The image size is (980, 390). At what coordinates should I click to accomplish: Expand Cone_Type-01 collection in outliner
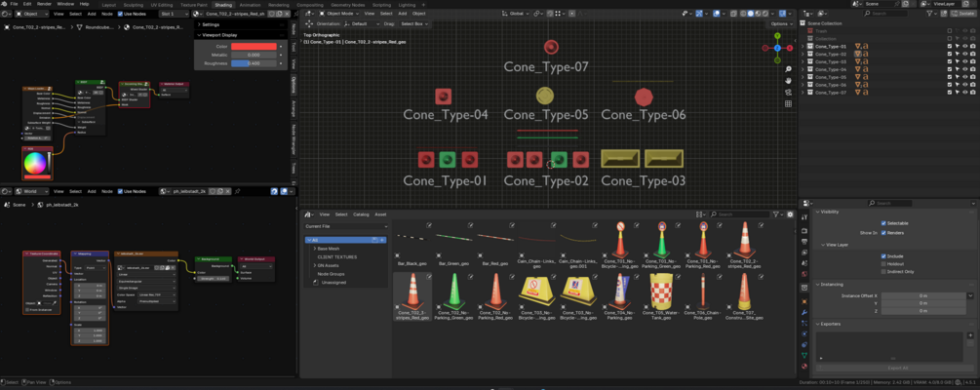[x=804, y=46]
